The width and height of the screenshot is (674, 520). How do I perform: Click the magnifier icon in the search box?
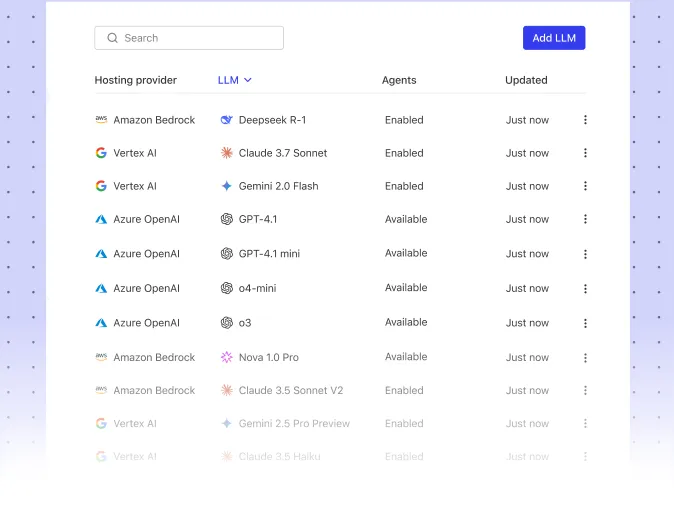[113, 38]
